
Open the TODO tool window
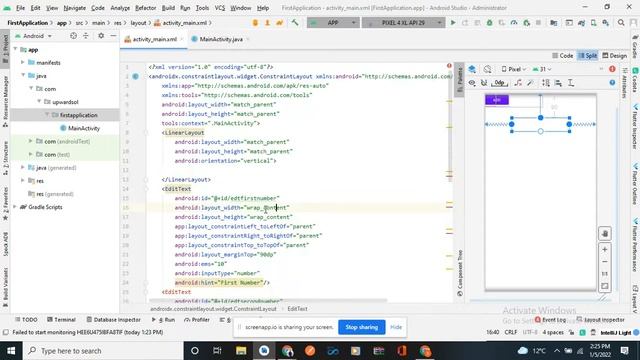point(26,320)
